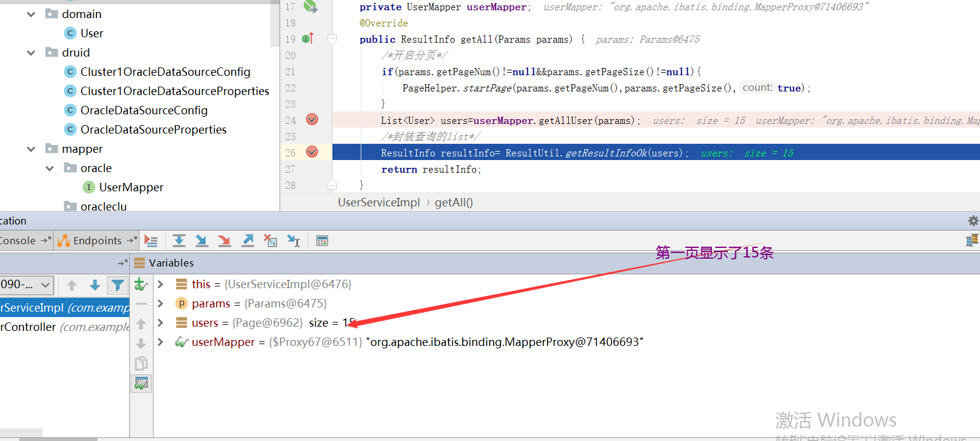
Task: Click the getResultInfoOk call on line 26
Action: (x=606, y=153)
